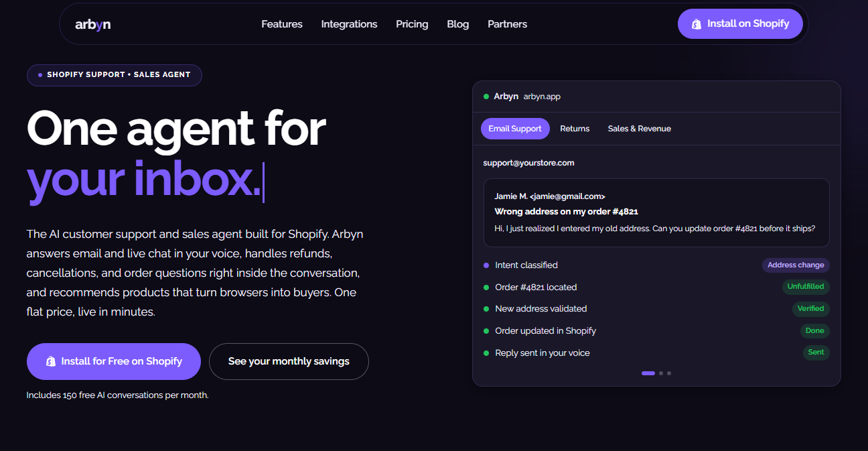This screenshot has width=868, height=451.
Task: Click Includes 150 free AI conversations note
Action: click(x=117, y=395)
